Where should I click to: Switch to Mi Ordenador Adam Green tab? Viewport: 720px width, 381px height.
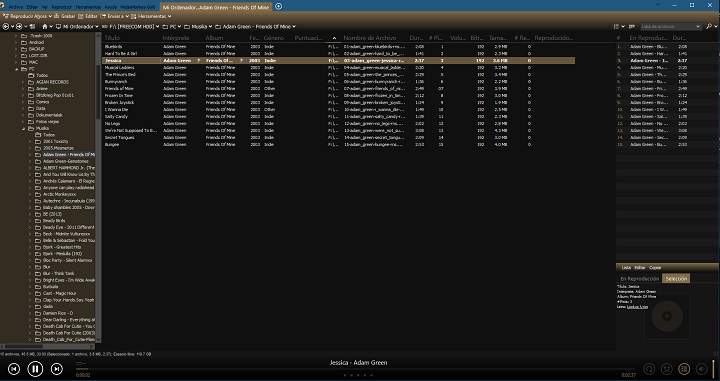coord(216,7)
